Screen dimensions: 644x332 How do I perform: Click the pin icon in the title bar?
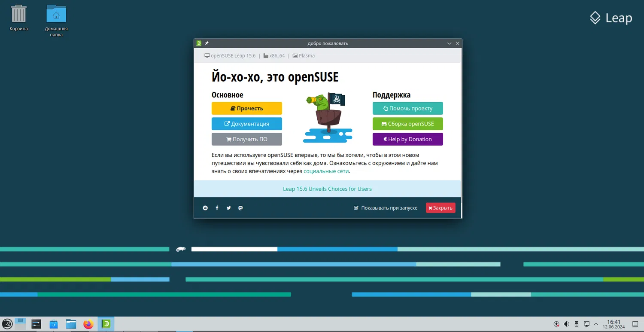(207, 43)
